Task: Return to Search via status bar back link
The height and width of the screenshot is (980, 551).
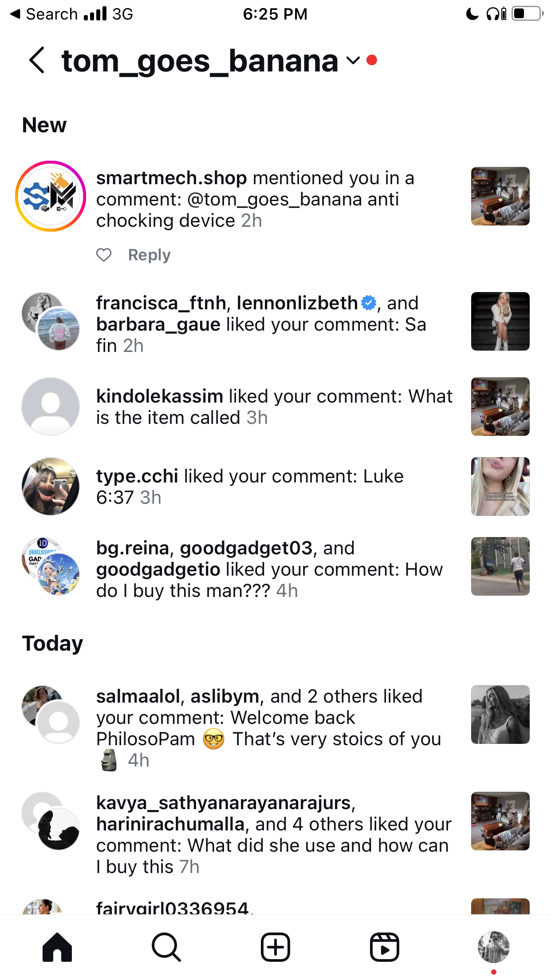Action: (x=44, y=14)
